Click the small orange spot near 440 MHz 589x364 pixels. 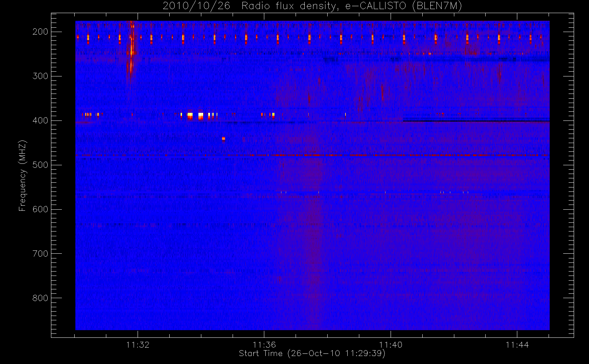tap(223, 139)
